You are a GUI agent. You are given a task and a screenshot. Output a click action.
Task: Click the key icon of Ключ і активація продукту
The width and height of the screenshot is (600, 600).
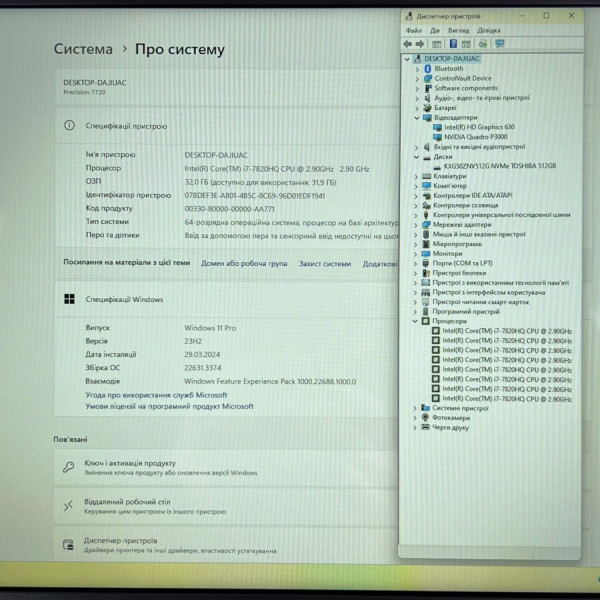pos(68,467)
